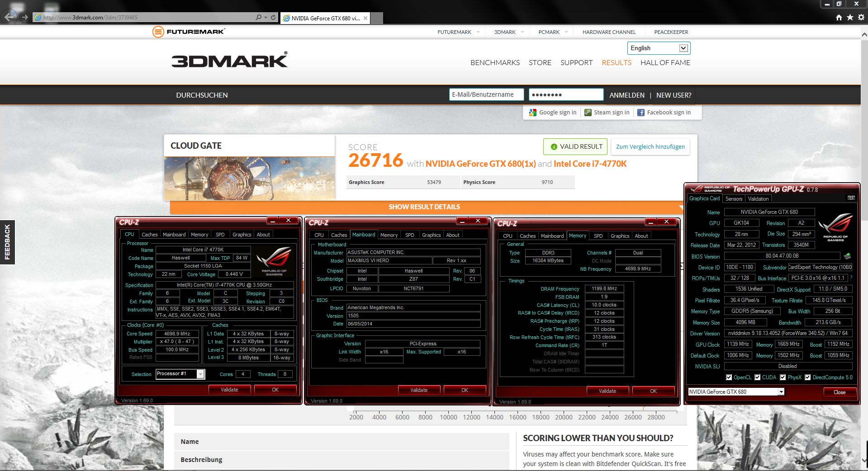868x471 pixels.
Task: Click the Close button in GPU-Z
Action: 840,392
